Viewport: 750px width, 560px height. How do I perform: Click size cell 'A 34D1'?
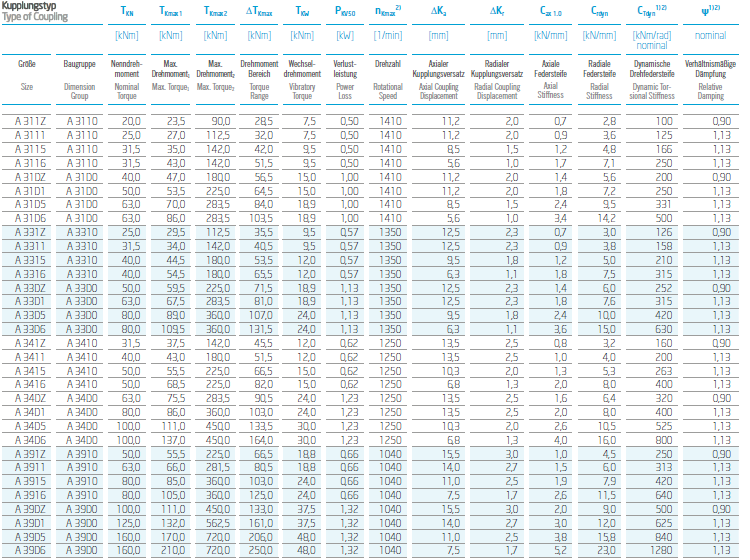point(30,412)
